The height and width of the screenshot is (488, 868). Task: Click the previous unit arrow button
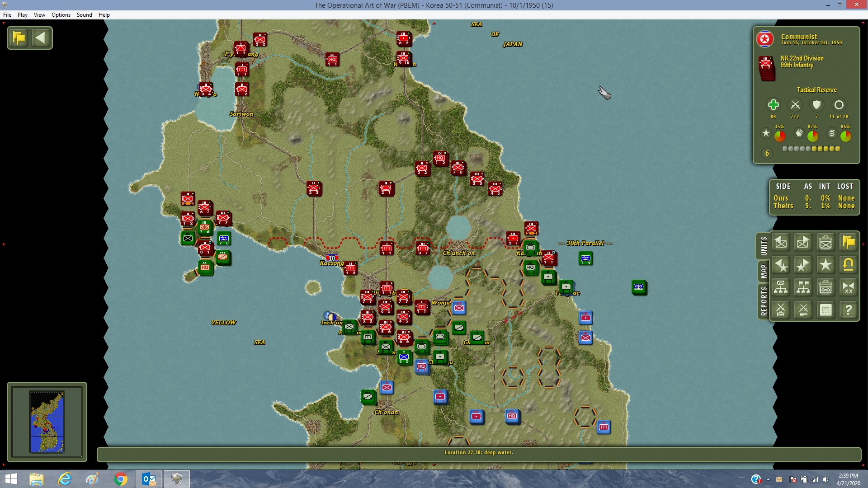781,243
